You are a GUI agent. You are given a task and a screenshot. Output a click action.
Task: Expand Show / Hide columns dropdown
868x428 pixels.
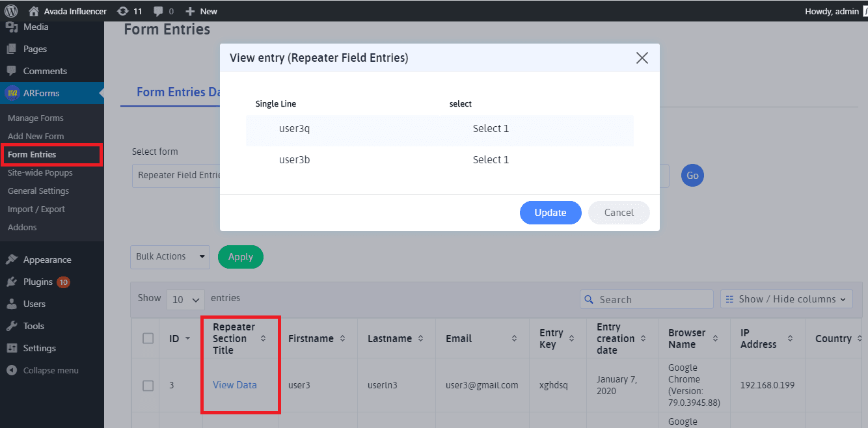786,299
